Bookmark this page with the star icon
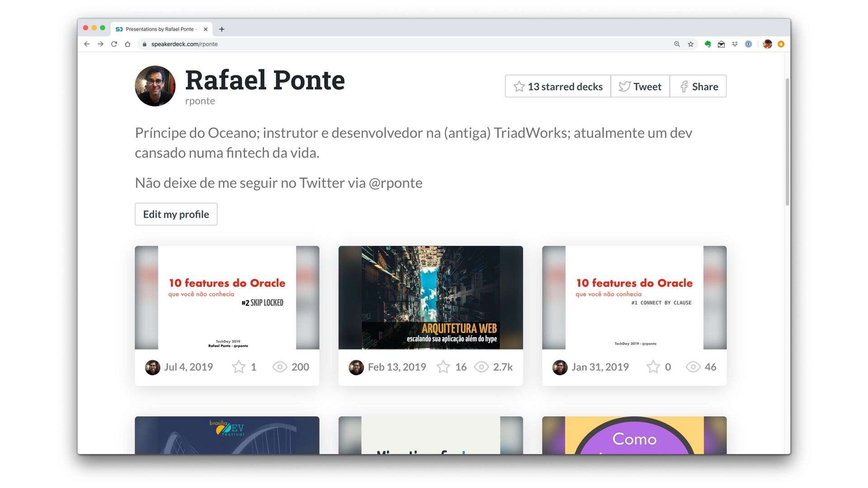Screen dimensions: 868x488 point(690,44)
